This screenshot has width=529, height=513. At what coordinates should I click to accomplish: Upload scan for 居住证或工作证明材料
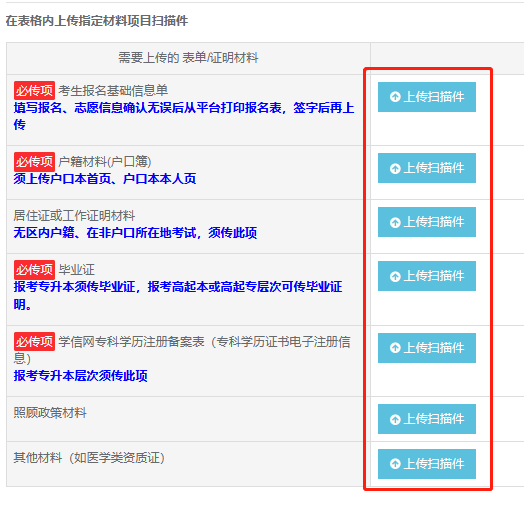426,222
